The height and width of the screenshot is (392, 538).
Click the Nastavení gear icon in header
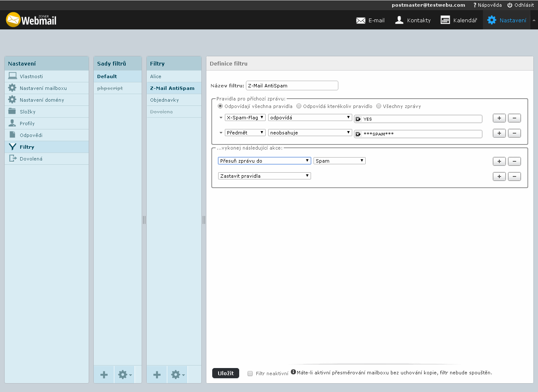(x=491, y=20)
